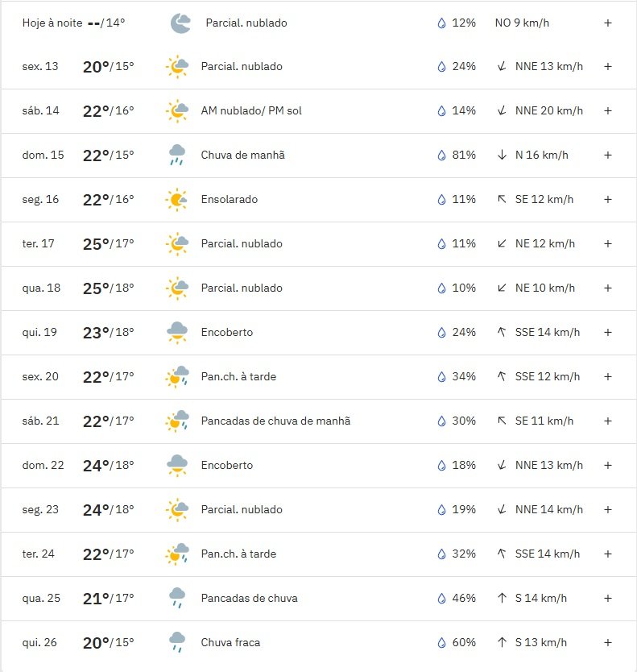Click the light rain icon for qui. 26
637x672 pixels.
tap(177, 642)
